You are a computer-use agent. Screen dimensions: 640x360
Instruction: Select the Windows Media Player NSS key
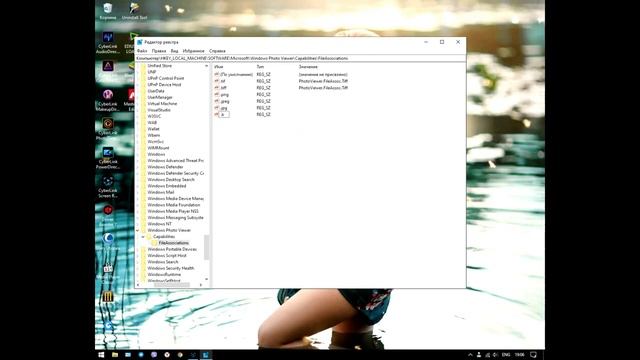coord(173,211)
